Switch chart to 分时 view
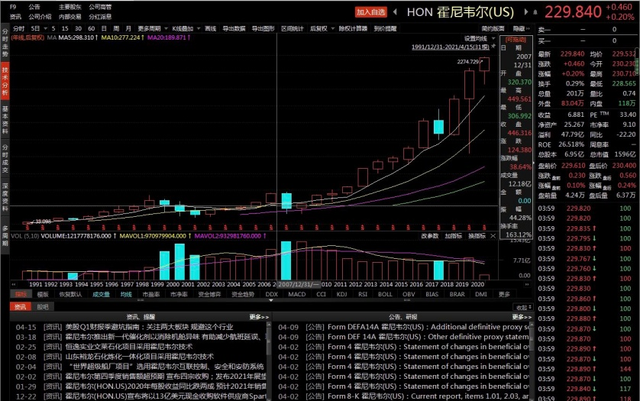 [x=19, y=29]
